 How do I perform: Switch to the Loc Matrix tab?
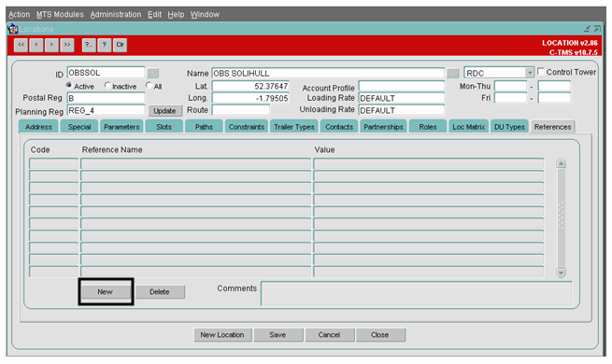point(469,127)
